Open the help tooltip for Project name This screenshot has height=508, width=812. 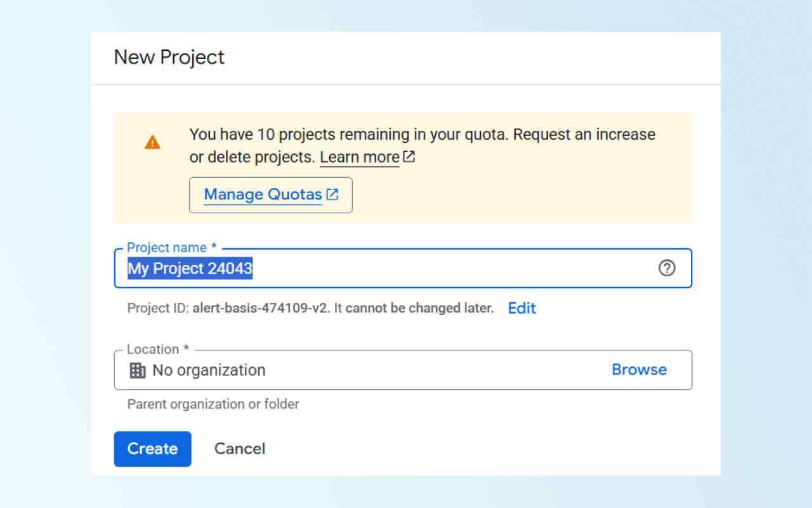[667, 268]
